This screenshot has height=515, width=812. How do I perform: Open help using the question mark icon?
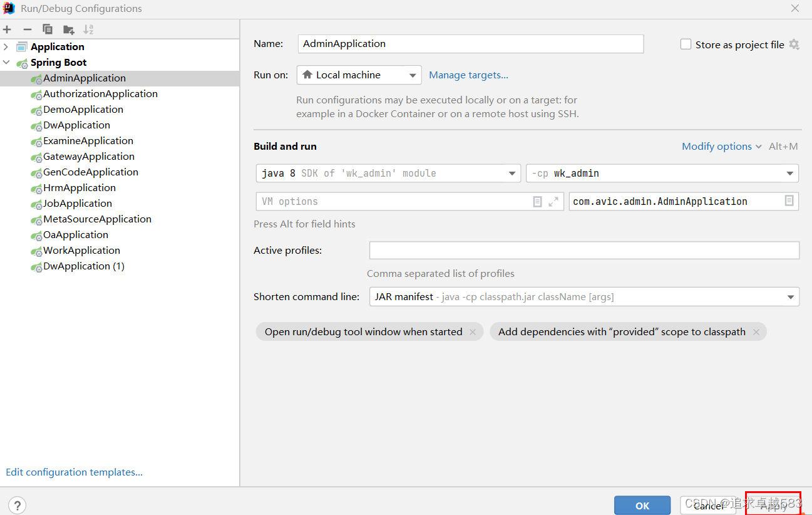point(16,505)
